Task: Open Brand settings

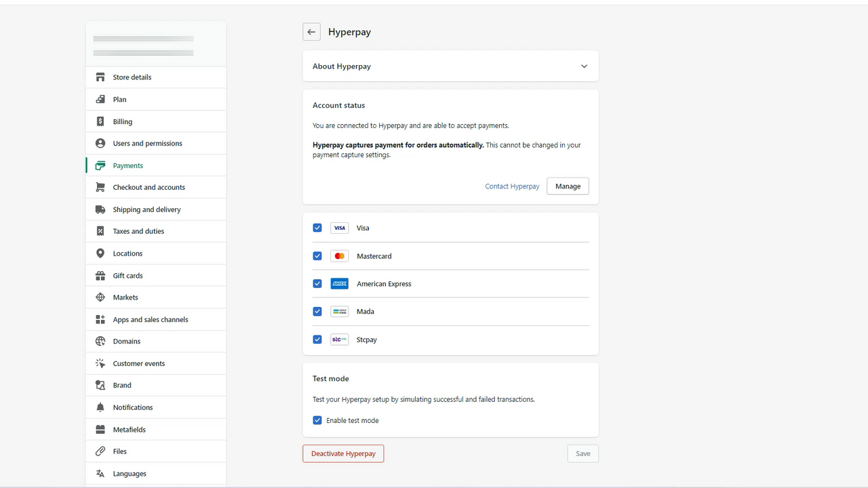Action: tap(156, 385)
